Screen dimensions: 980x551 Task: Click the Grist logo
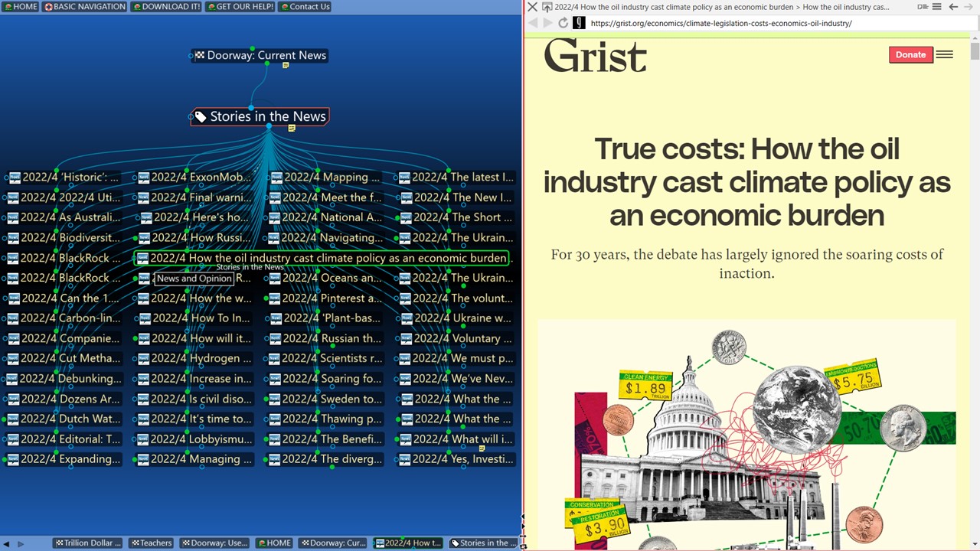click(x=595, y=56)
